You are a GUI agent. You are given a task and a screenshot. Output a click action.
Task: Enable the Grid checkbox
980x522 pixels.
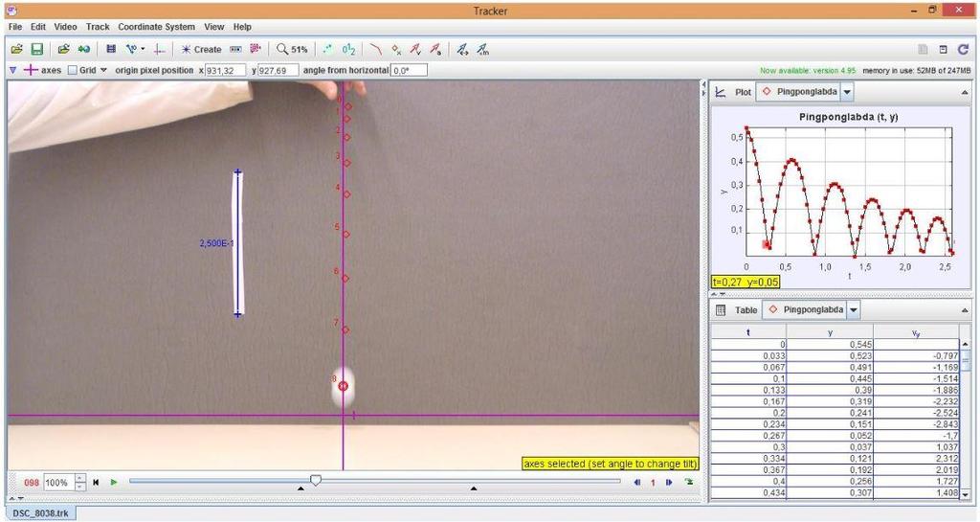[73, 70]
